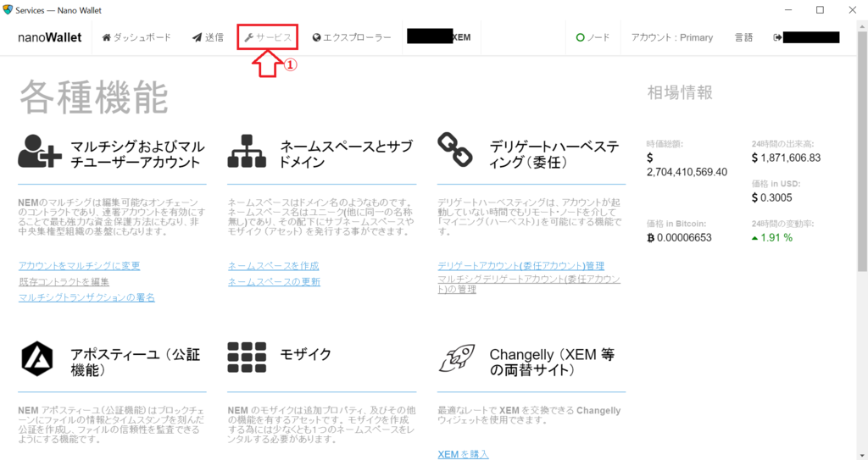Image resolution: width=868 pixels, height=460 pixels.
Task: Open ネームスペースを作成 link
Action: pos(274,266)
